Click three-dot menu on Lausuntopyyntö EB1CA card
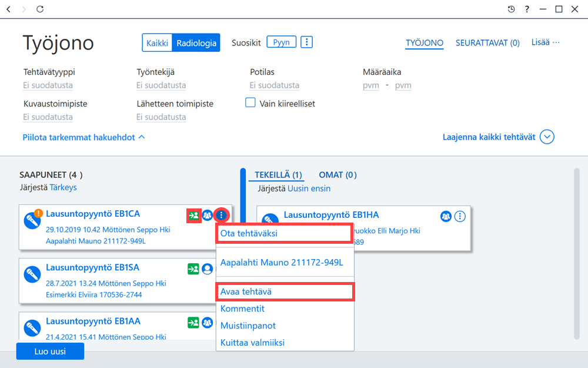 point(221,215)
